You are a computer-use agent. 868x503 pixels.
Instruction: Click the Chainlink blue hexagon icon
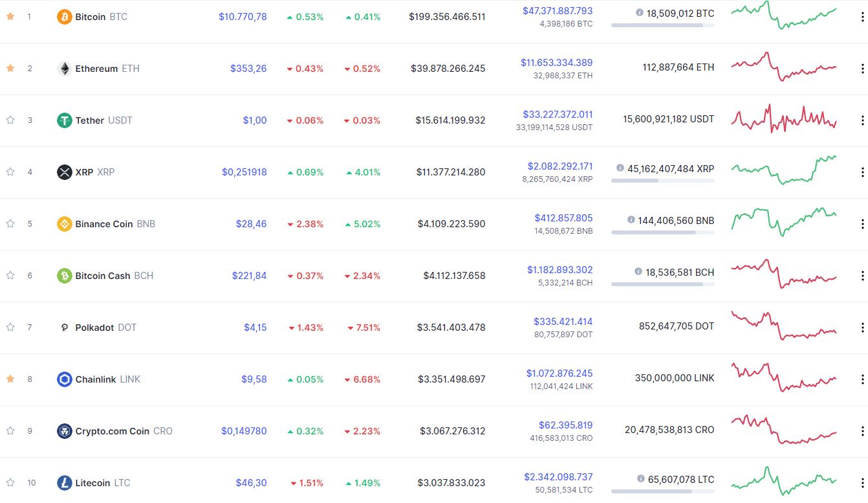[64, 379]
